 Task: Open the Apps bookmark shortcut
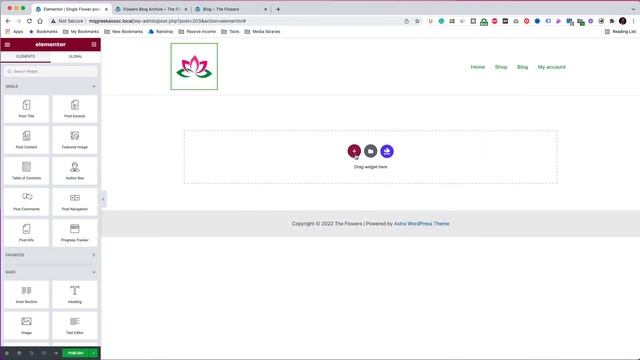click(x=14, y=31)
